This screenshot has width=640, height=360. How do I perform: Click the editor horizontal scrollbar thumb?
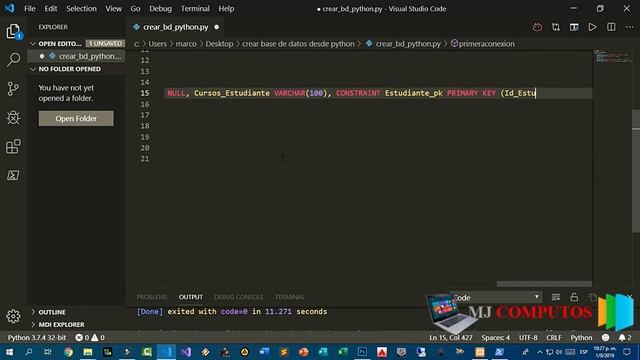[x=544, y=283]
